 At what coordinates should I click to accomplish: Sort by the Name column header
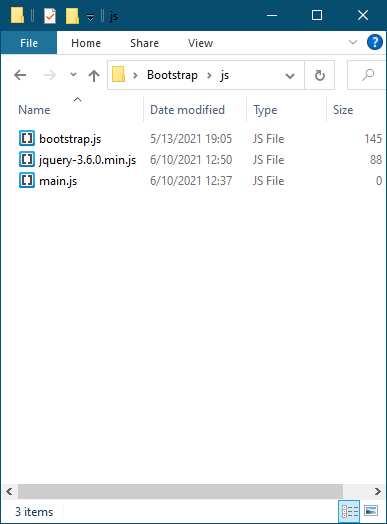tap(34, 110)
